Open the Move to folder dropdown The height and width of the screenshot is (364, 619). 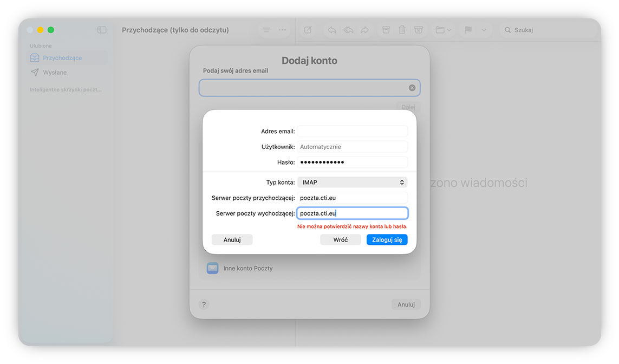point(442,30)
